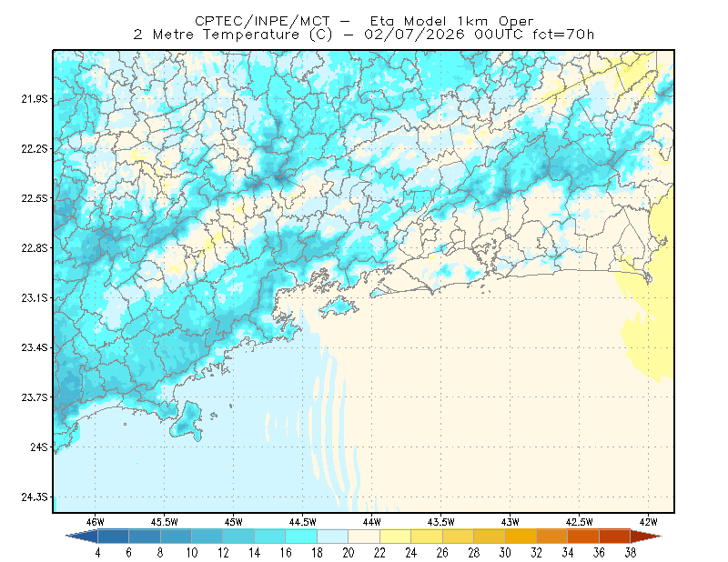Select the legend swatch between 10 and 12
Screen dimensions: 728x562
(207, 537)
